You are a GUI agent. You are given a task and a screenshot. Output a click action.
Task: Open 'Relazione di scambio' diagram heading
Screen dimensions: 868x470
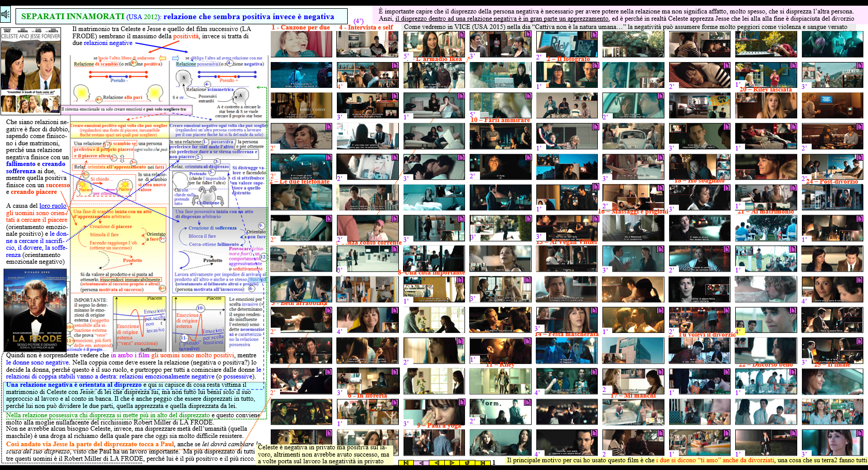96,64
